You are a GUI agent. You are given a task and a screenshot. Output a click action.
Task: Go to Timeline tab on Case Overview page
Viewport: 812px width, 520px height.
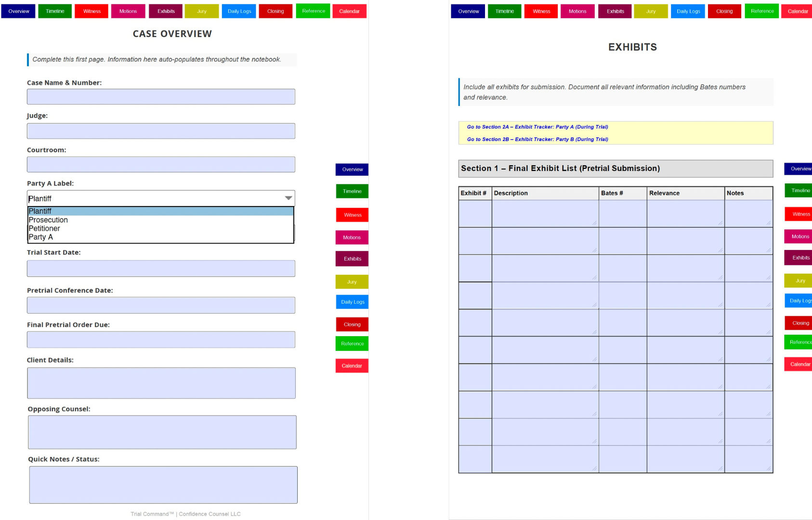[55, 11]
